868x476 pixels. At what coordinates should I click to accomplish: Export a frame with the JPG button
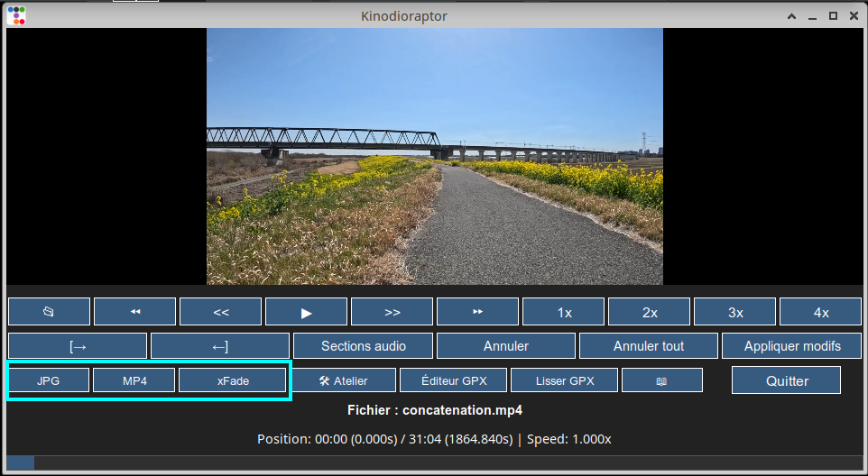pos(49,380)
